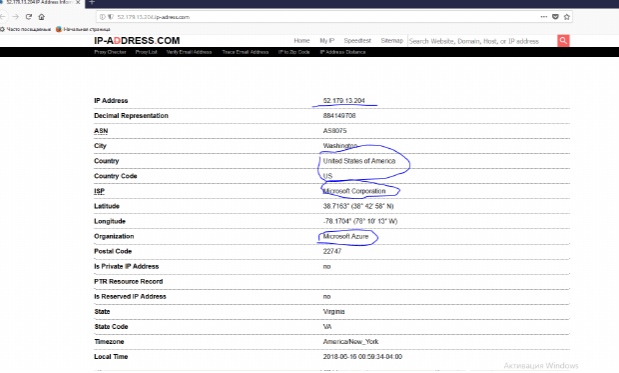Image resolution: width=619 pixels, height=373 pixels.
Task: Open tracking protection shield icon
Action: tap(111, 17)
